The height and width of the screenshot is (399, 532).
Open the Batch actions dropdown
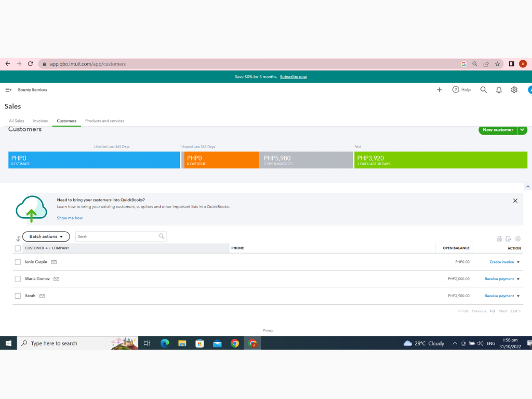coord(46,236)
